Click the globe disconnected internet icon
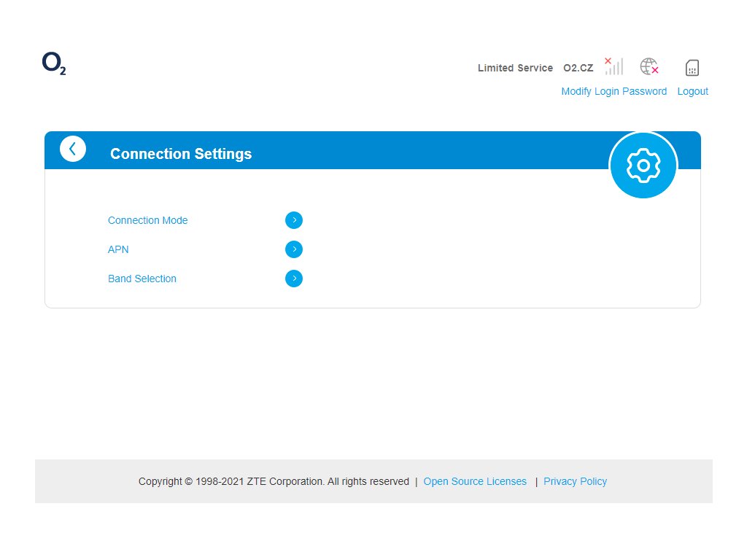 (649, 67)
